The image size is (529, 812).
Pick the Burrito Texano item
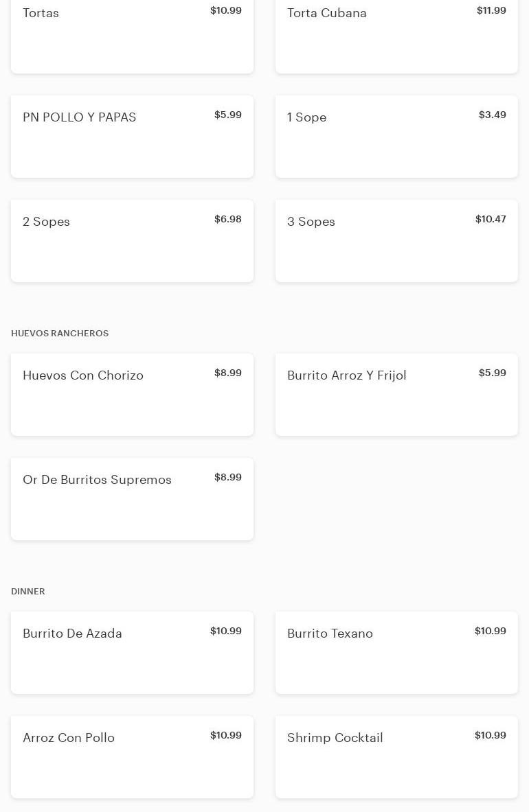pyautogui.click(x=330, y=634)
